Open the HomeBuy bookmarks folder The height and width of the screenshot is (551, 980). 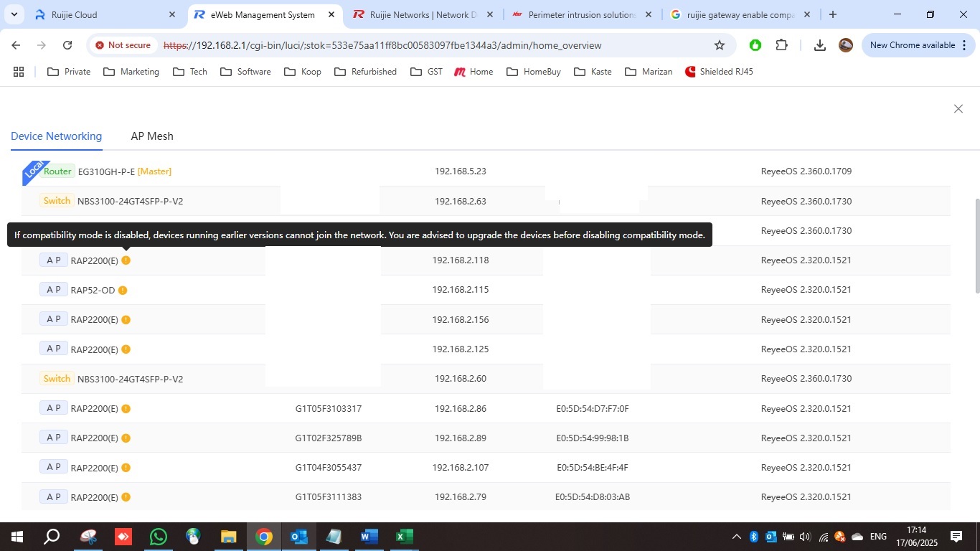(x=534, y=72)
